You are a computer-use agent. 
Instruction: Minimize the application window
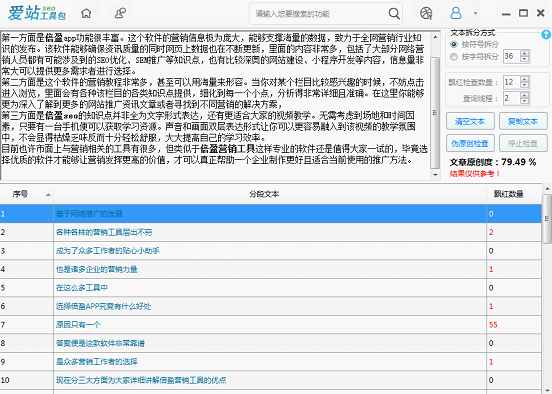pyautogui.click(x=506, y=14)
